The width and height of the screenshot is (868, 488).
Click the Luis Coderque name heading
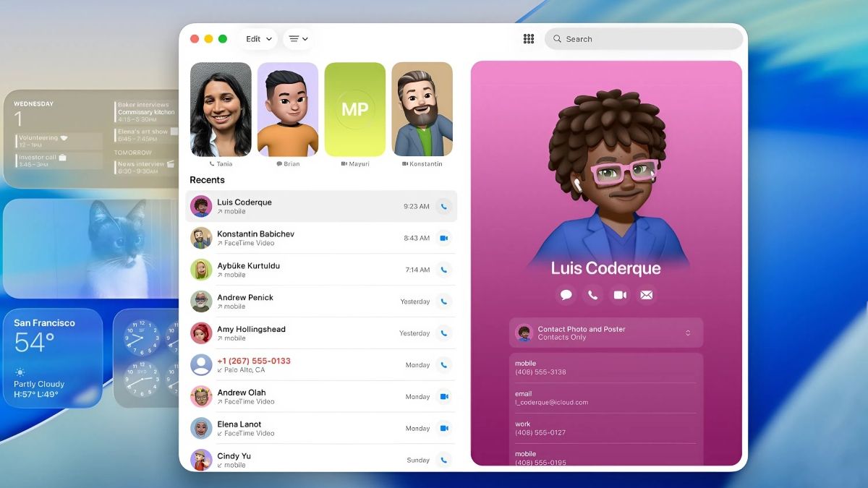606,268
